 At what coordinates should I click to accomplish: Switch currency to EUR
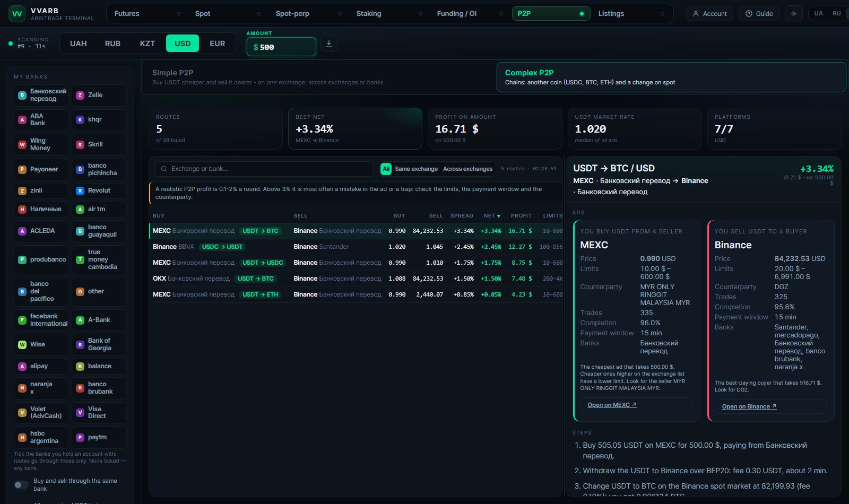coord(218,44)
